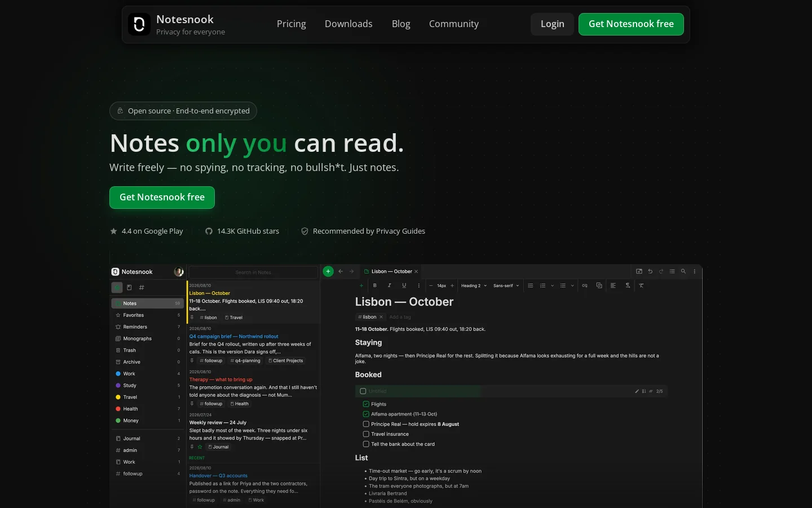812x508 pixels.
Task: Click the Notesnook logo in the site header
Action: (x=139, y=24)
